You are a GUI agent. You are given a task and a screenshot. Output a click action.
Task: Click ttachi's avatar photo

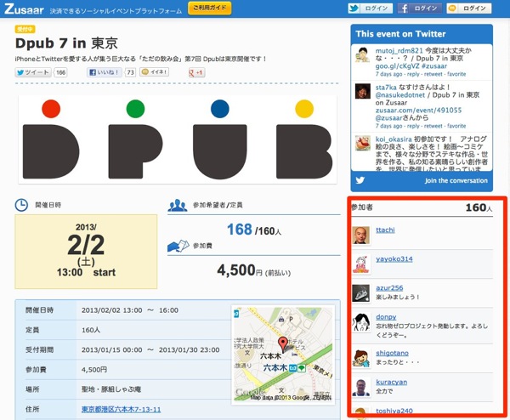(x=361, y=235)
